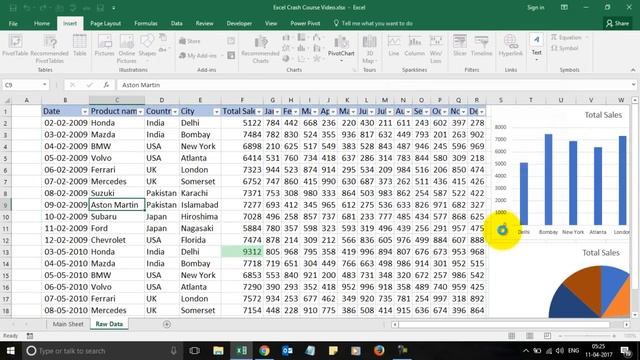Insert a Slicer filter

(x=460, y=45)
